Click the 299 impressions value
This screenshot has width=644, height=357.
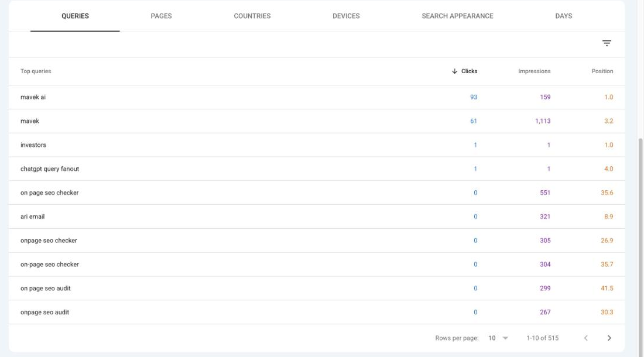pyautogui.click(x=545, y=288)
